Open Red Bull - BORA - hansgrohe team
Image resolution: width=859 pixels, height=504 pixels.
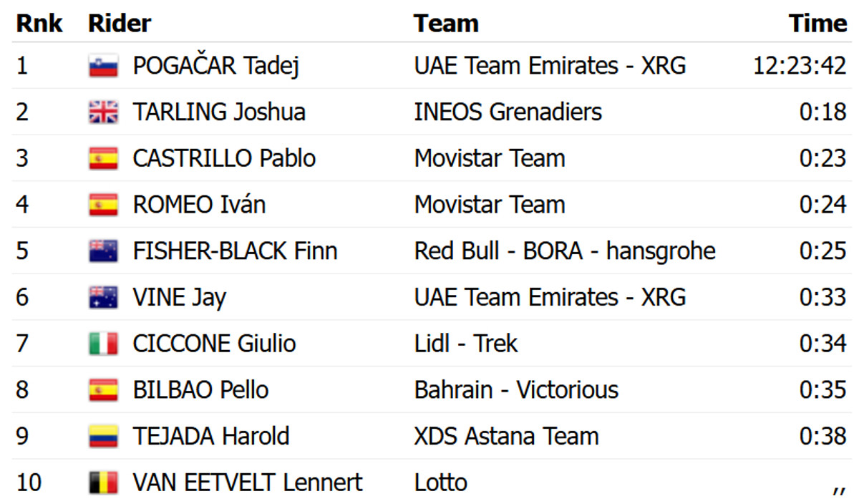click(564, 251)
